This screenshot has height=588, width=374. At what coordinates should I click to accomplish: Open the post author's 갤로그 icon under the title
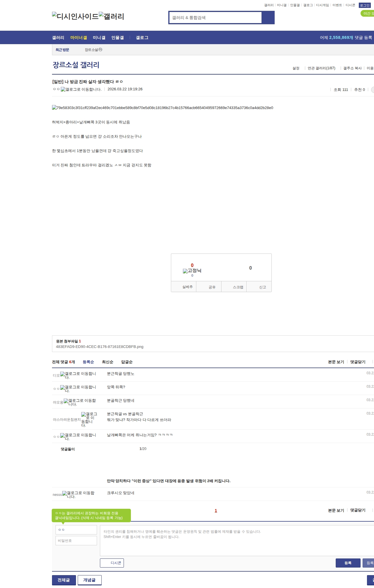(81, 89)
